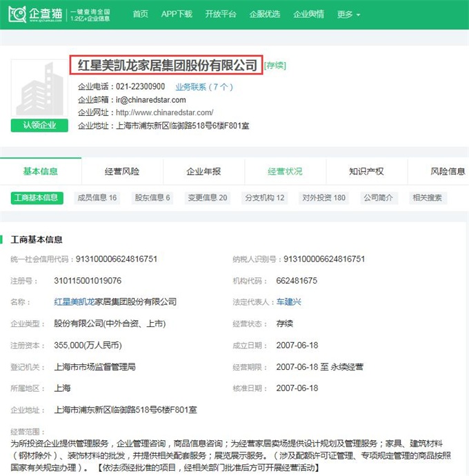Screen dimensions: 469x476
Task: Go to 开放平台 in the top navigation
Action: [221, 14]
